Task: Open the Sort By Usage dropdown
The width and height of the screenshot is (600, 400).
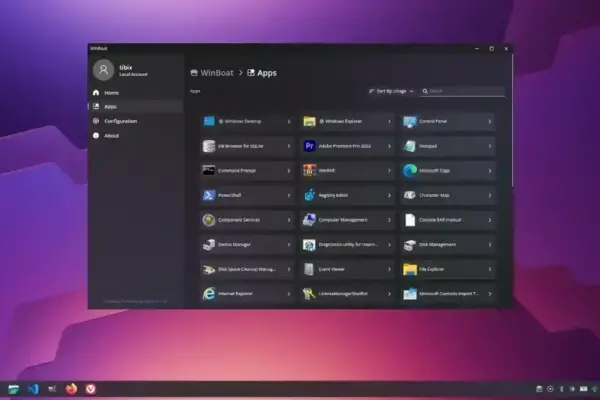Action: pos(391,91)
